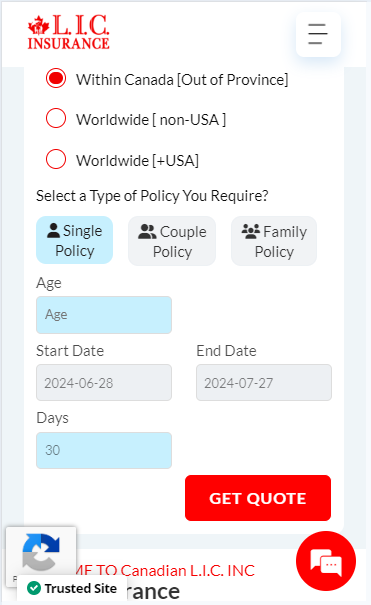This screenshot has height=605, width=371.
Task: Open the Start Date picker field
Action: [x=104, y=382]
